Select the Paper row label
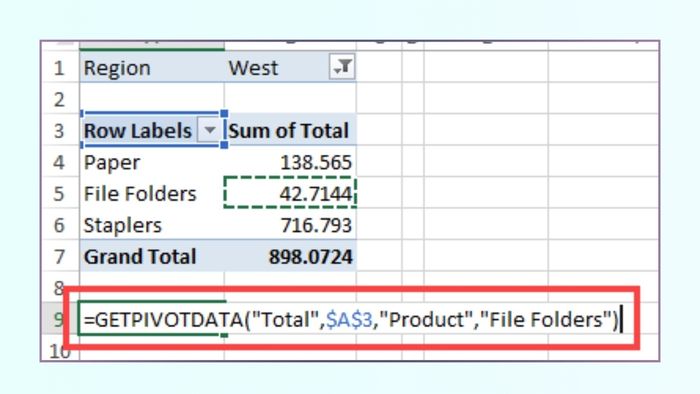The width and height of the screenshot is (700, 394). pyautogui.click(x=152, y=162)
